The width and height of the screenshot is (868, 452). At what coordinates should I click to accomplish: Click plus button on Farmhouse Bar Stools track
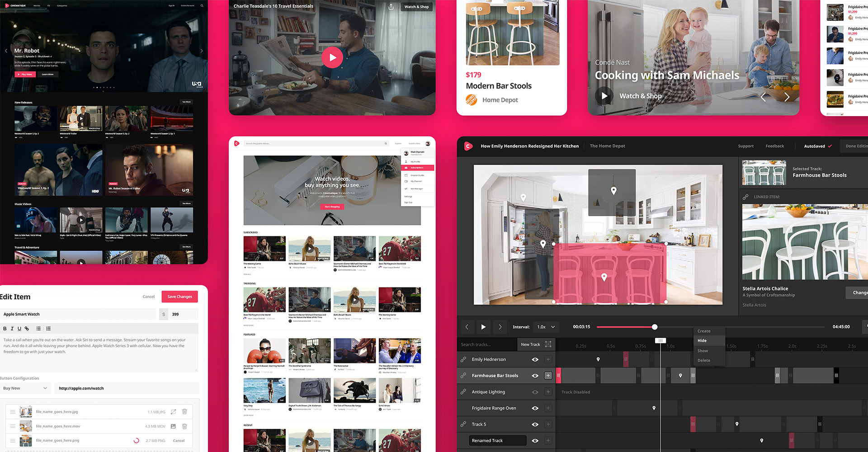click(548, 376)
